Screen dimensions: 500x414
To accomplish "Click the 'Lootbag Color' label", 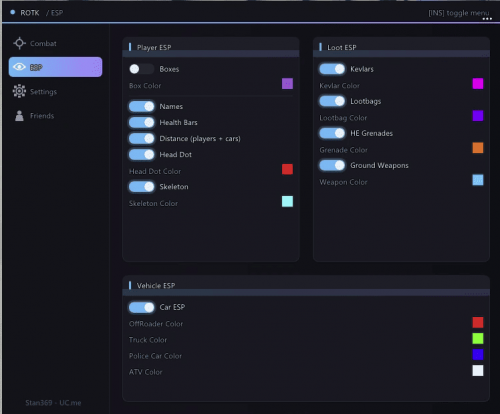I will (x=343, y=118).
